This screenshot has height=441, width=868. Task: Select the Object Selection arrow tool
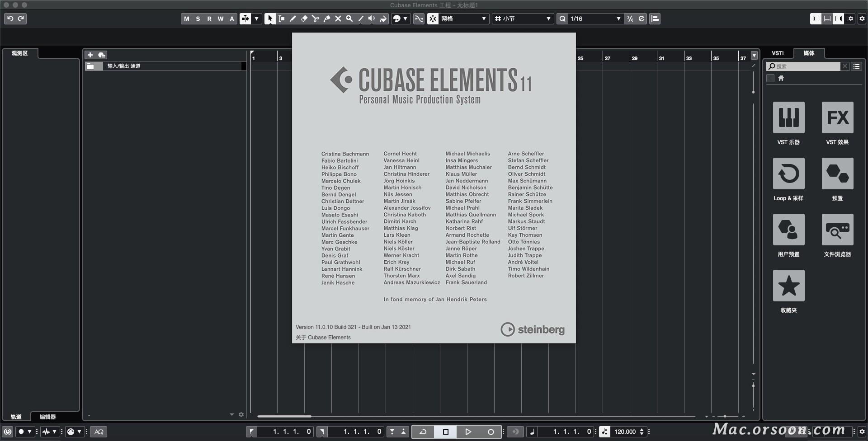tap(270, 19)
